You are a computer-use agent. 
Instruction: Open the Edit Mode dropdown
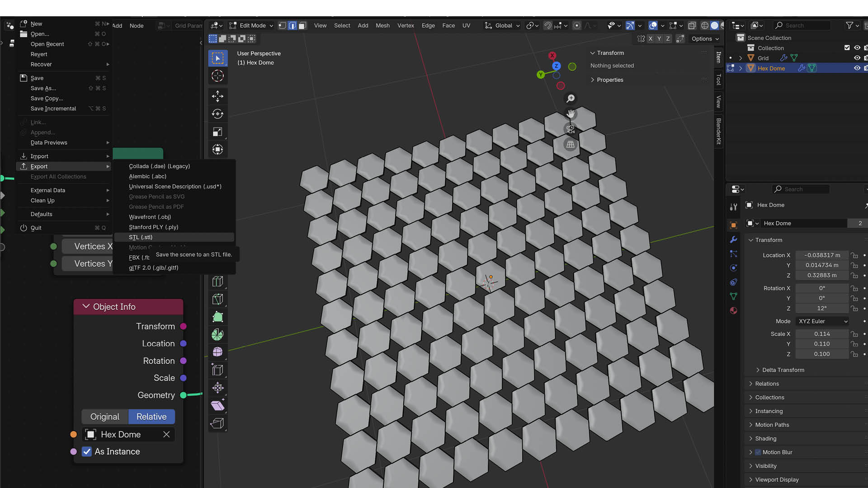pos(251,26)
